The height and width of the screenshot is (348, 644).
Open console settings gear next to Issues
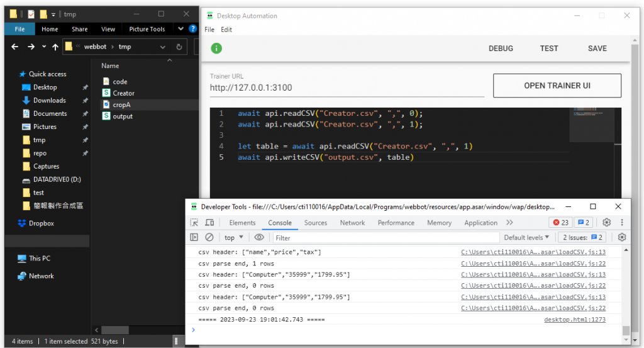tap(622, 237)
